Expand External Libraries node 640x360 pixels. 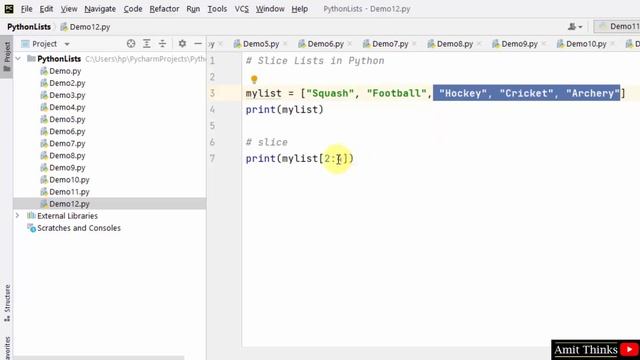(18, 216)
